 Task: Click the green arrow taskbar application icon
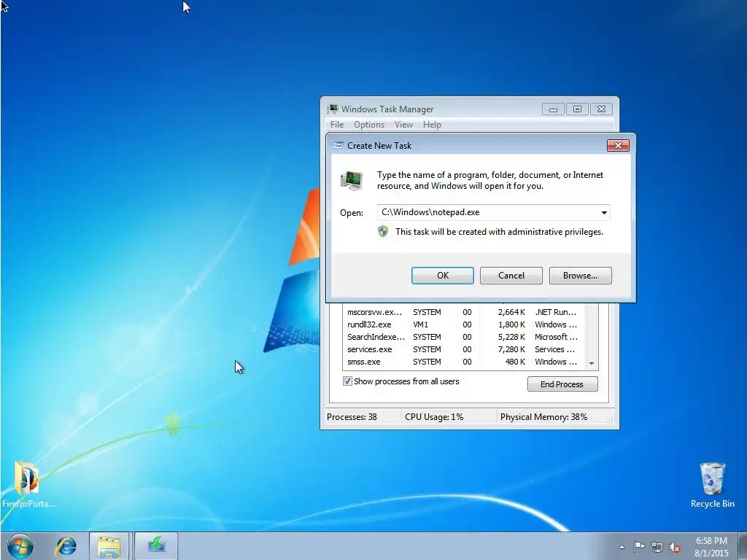pyautogui.click(x=156, y=545)
